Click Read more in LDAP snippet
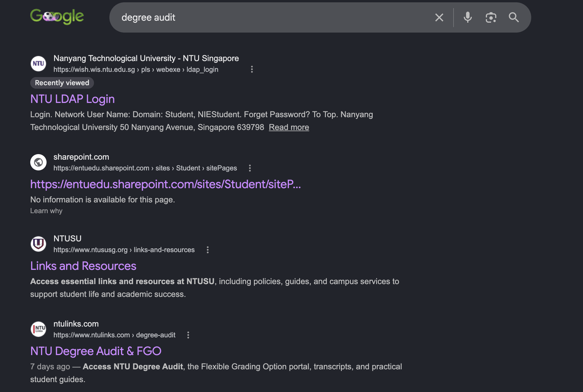Screen dimensions: 583x392 click(x=289, y=127)
